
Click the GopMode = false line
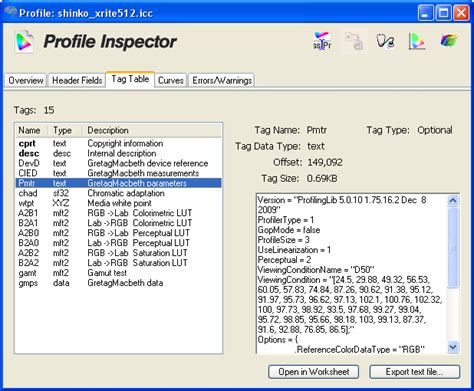coord(289,230)
